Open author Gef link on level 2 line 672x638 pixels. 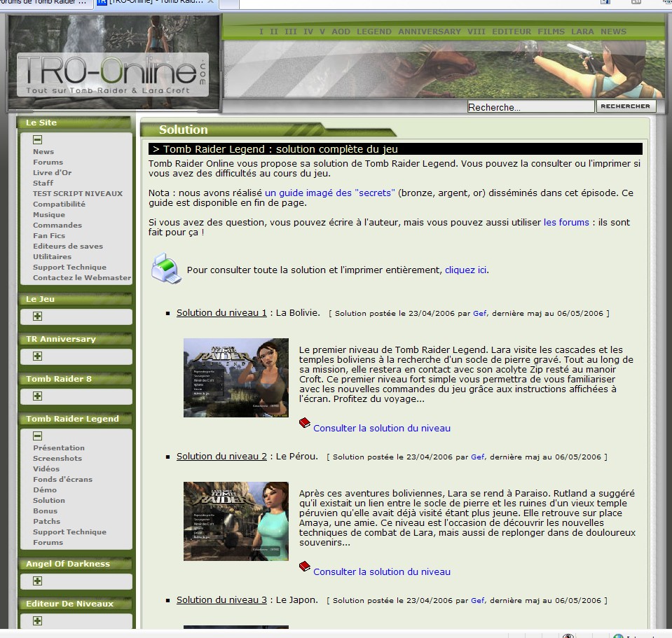click(478, 457)
